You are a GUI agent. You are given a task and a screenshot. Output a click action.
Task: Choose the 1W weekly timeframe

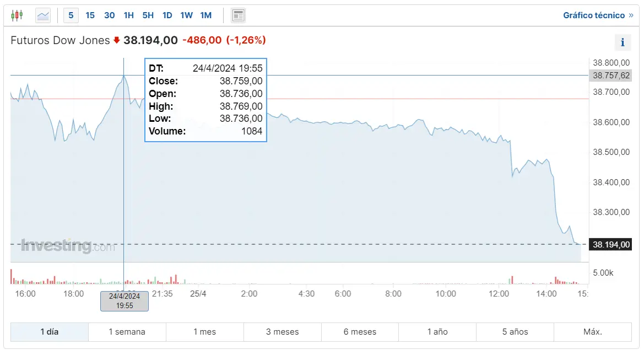186,15
